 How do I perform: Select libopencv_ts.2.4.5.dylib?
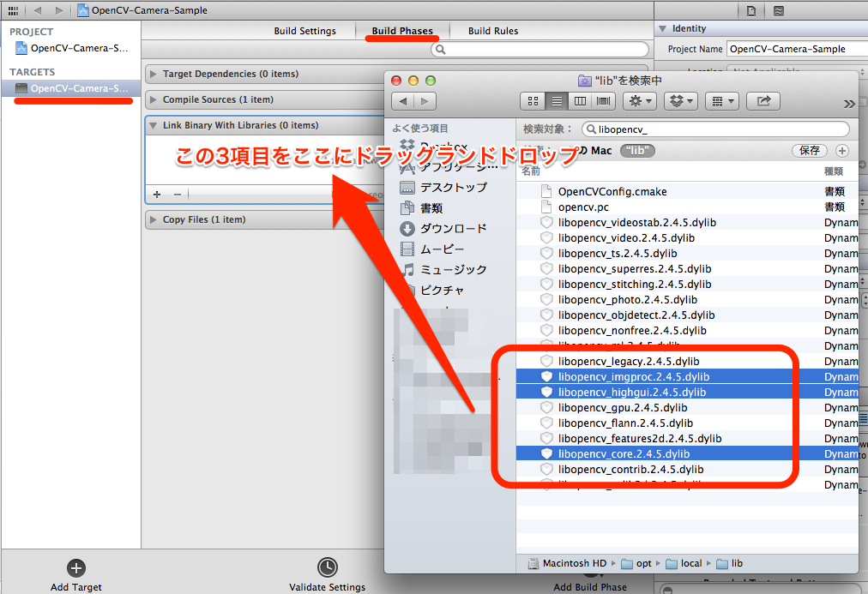687,254
